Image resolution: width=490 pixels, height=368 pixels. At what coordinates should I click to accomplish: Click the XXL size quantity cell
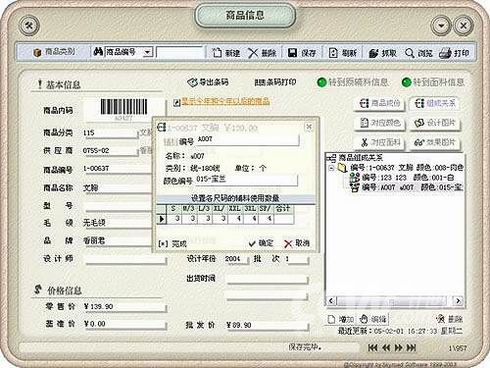pos(235,219)
